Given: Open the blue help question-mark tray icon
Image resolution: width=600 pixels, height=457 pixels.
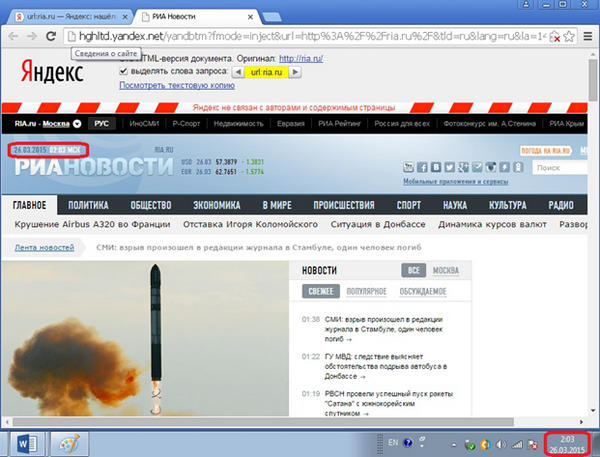Looking at the screenshot, I should pyautogui.click(x=408, y=443).
